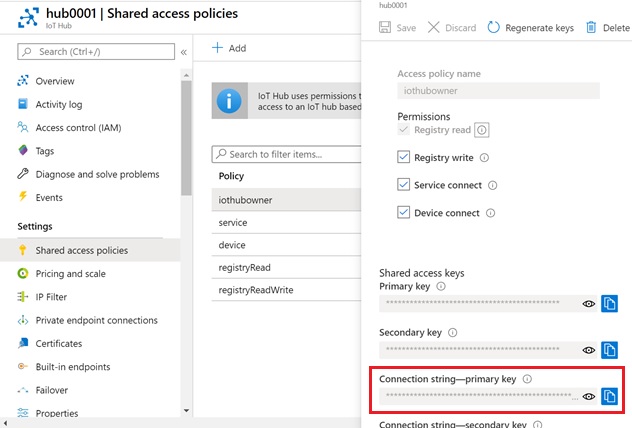Viewport: 632px width, 428px height.
Task: Click the Tags icon
Action: (23, 150)
